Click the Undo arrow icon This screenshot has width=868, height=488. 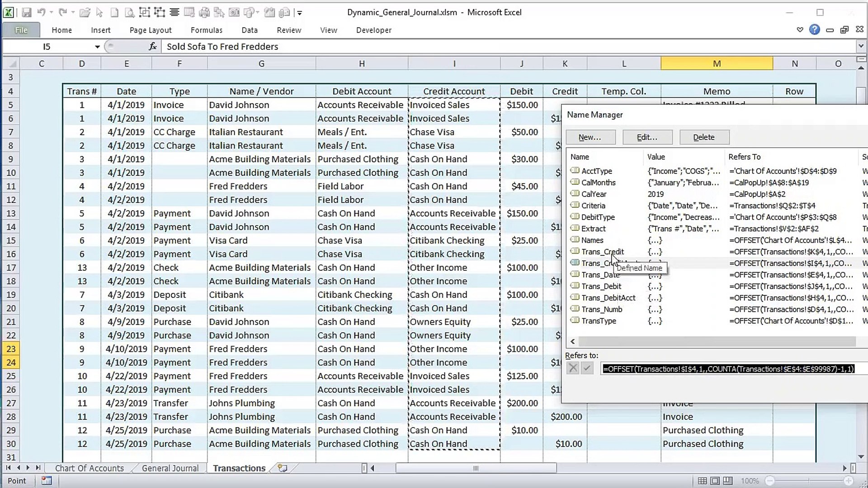(x=41, y=13)
